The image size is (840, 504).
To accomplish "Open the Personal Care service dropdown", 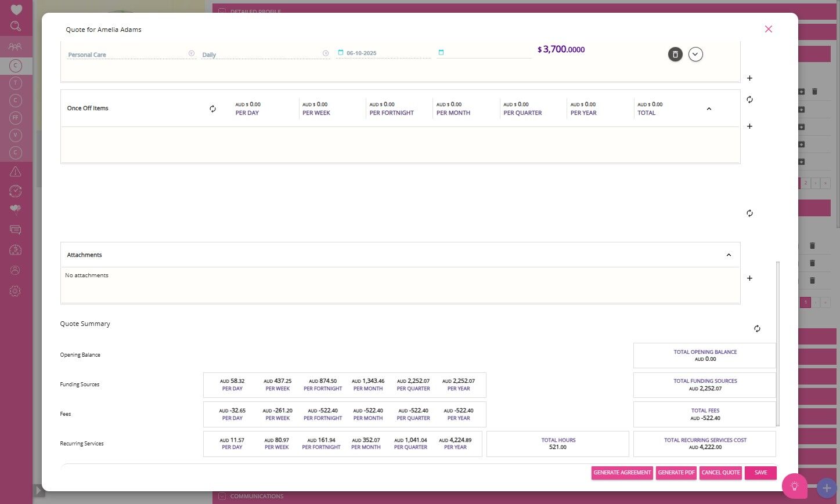I will pyautogui.click(x=132, y=54).
